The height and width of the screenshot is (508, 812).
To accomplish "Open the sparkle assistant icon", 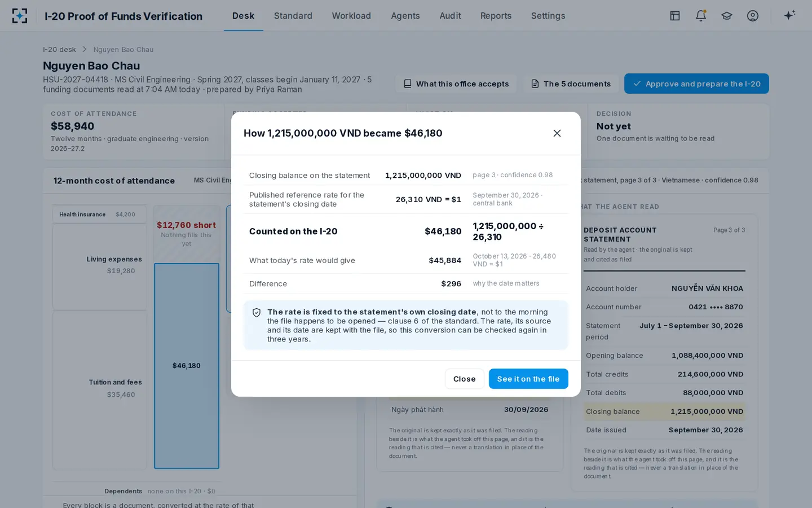I will (789, 15).
